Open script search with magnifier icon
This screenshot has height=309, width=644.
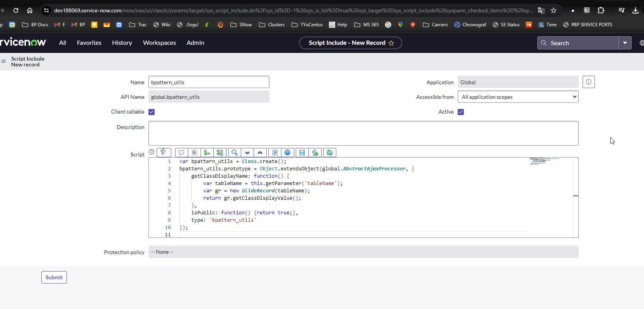[x=235, y=153]
